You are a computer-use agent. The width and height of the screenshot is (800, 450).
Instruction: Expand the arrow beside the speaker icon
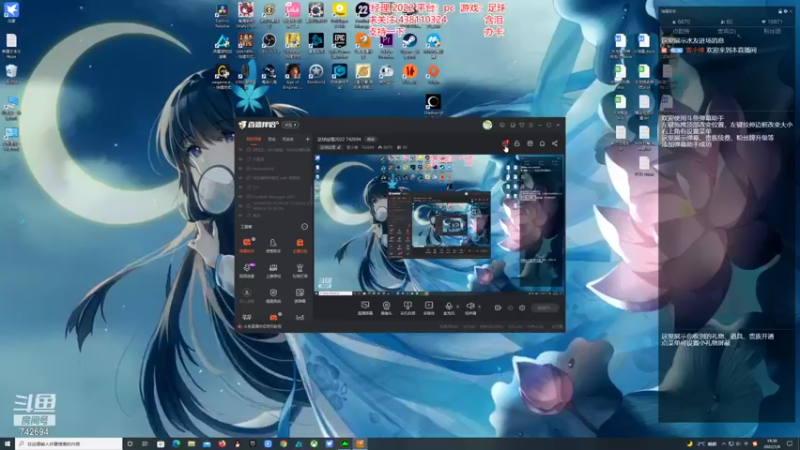(x=479, y=306)
